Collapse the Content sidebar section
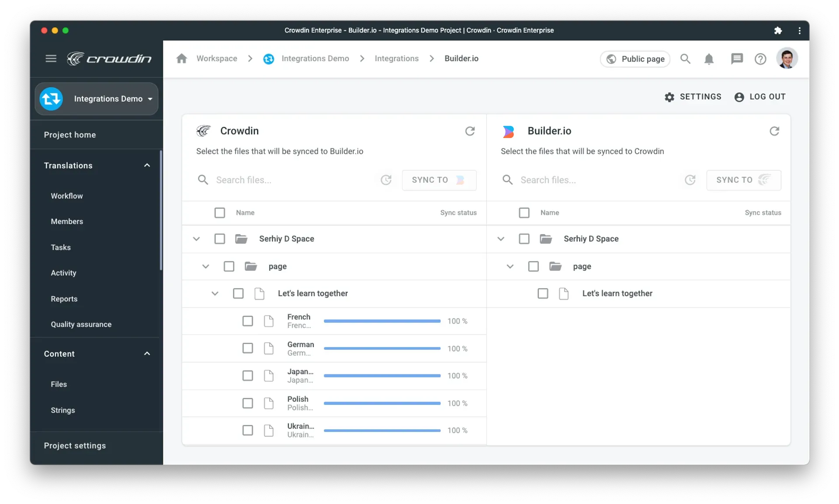The image size is (839, 504). [x=147, y=354]
